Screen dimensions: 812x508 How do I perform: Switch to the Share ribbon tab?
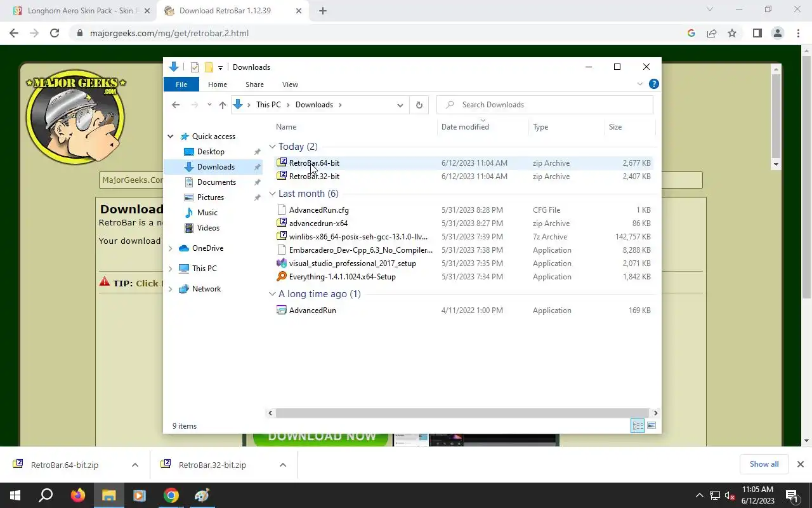(254, 84)
